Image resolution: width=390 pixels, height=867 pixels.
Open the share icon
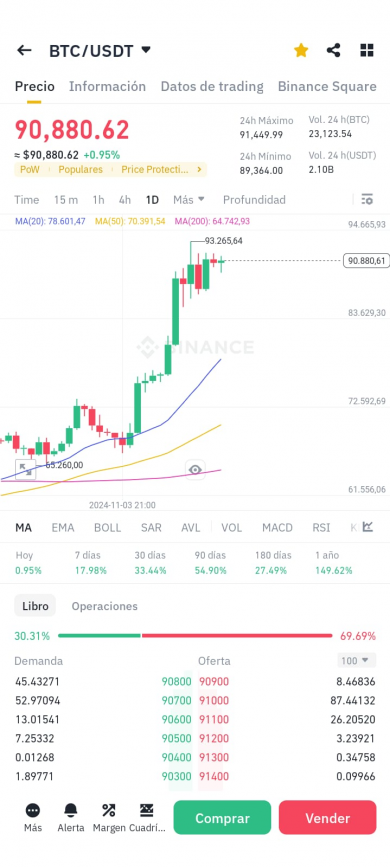(334, 51)
